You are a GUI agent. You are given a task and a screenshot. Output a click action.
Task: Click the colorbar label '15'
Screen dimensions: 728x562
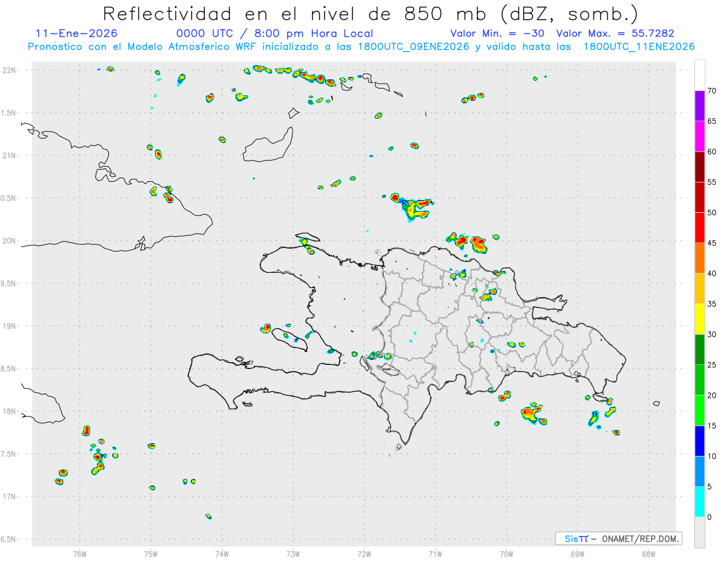pyautogui.click(x=712, y=426)
